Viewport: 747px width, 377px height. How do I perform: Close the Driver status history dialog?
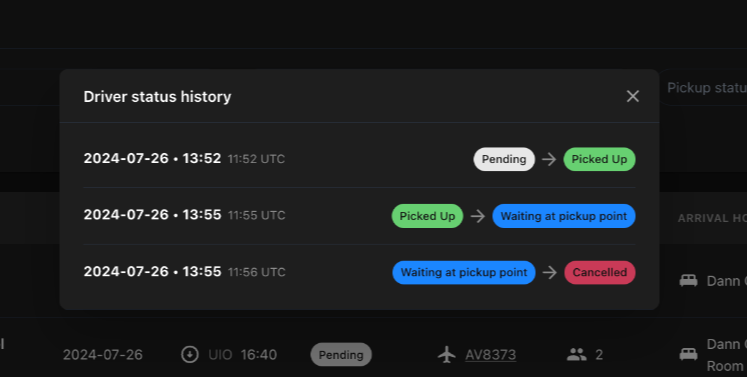[x=632, y=96]
